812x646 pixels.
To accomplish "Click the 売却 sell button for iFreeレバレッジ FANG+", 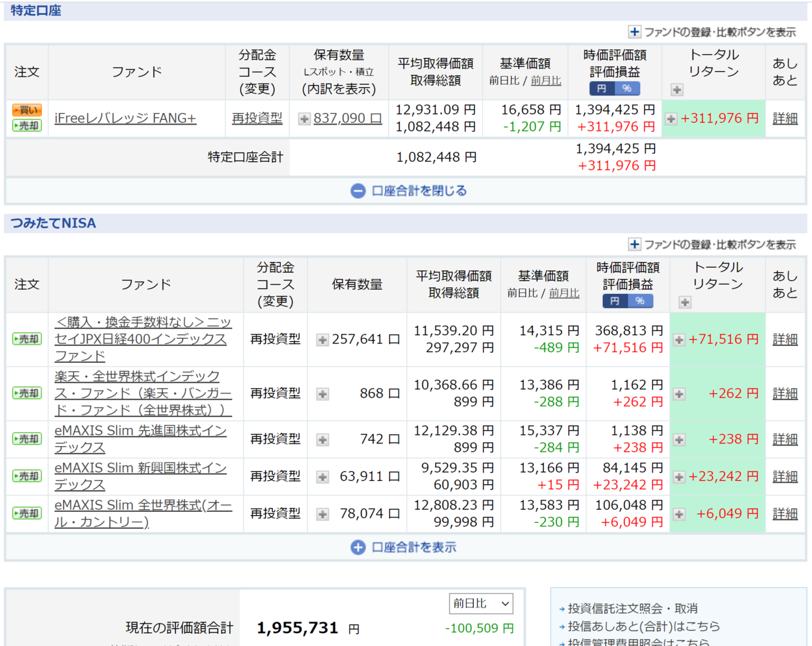I will [x=27, y=125].
